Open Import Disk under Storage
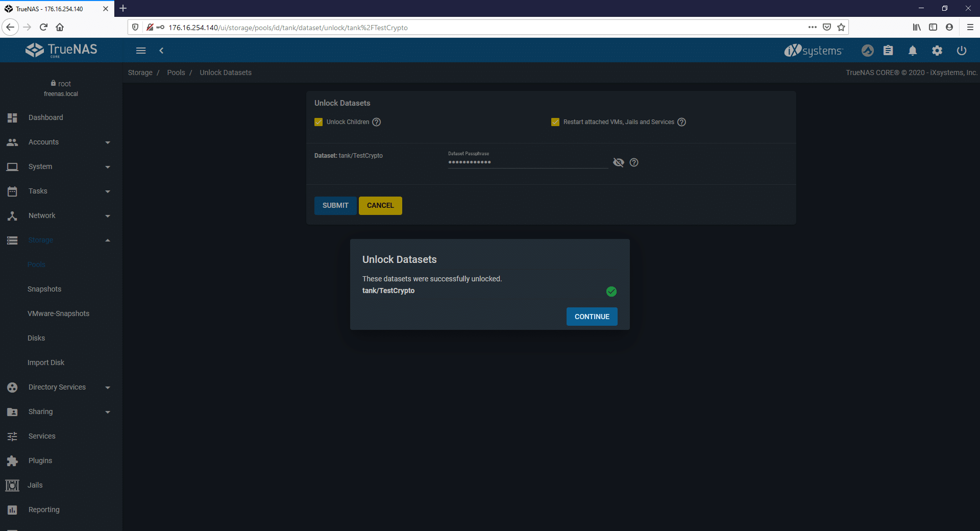 coord(46,363)
